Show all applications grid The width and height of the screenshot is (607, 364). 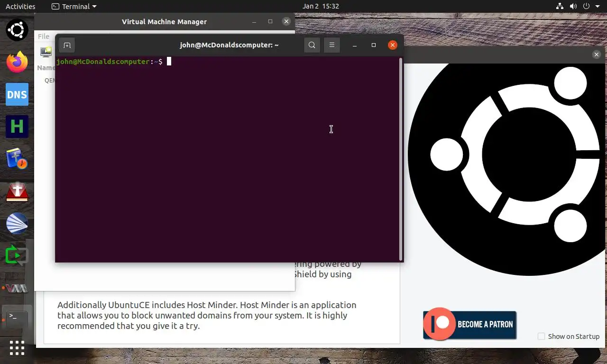(x=17, y=348)
